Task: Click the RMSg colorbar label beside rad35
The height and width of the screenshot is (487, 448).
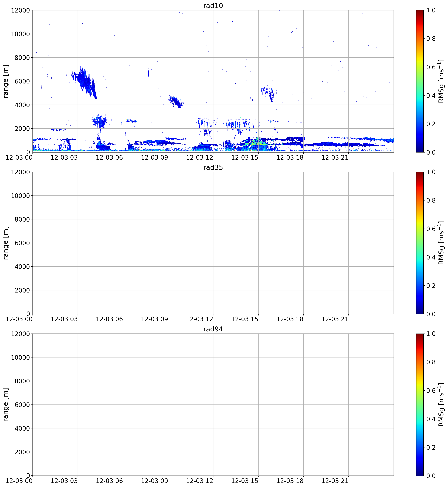Action: [x=441, y=243]
